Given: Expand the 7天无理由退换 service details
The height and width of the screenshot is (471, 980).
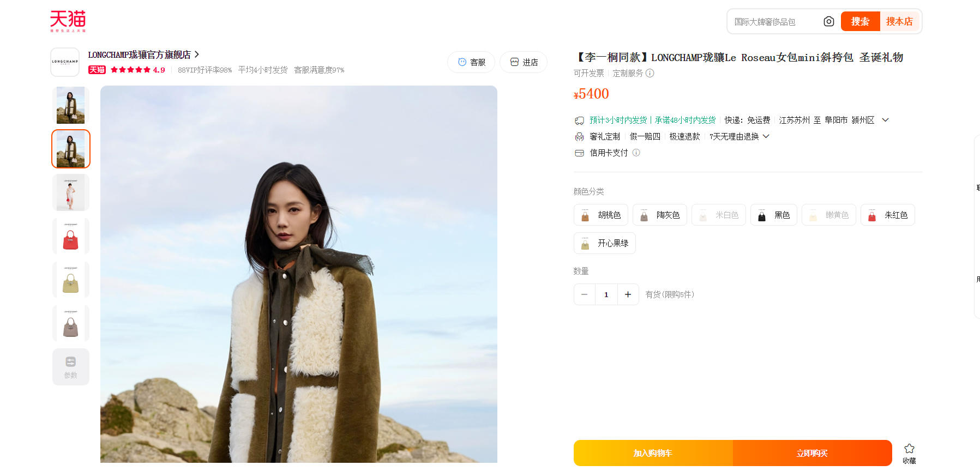Looking at the screenshot, I should (766, 136).
